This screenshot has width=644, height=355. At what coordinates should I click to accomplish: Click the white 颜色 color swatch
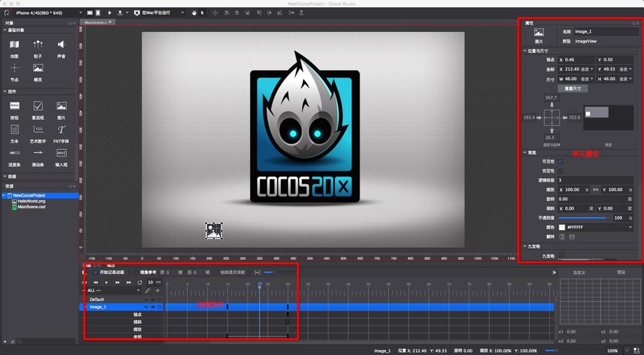562,227
